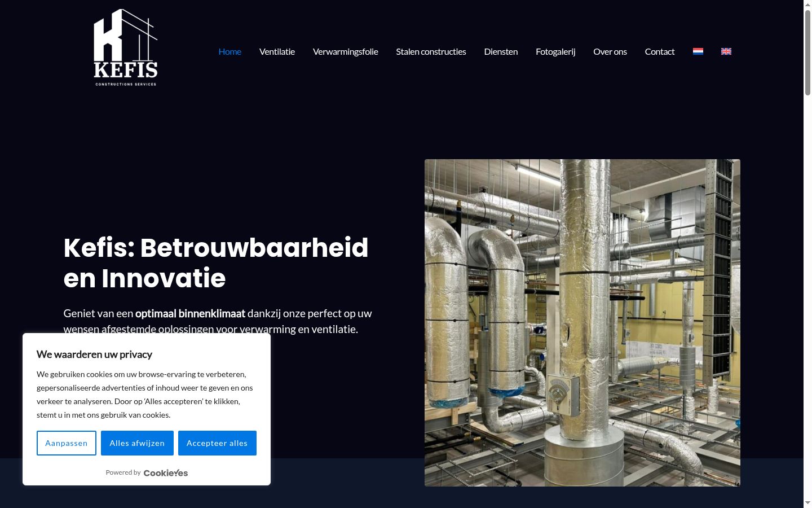
Task: Click the Aanpassen cookie button
Action: [67, 443]
